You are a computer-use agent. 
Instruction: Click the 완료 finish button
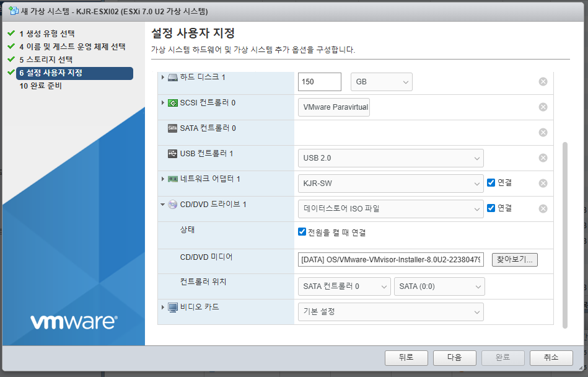pyautogui.click(x=503, y=358)
